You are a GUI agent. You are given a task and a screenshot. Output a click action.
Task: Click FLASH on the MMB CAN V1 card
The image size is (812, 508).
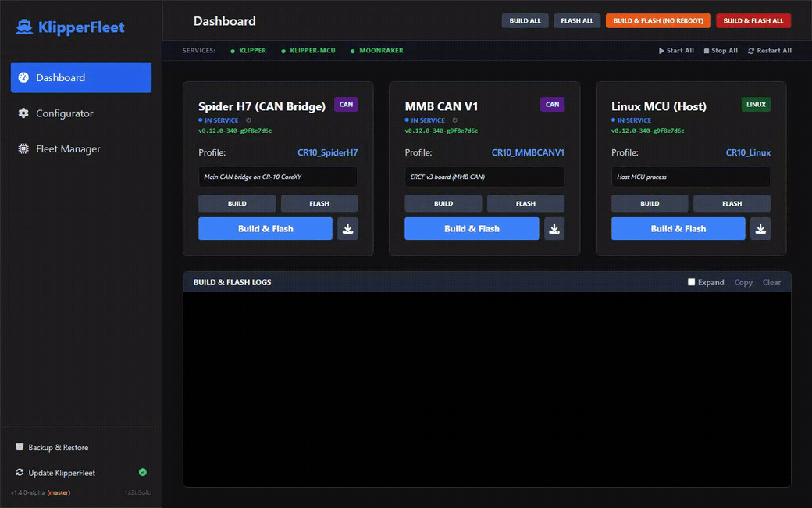(525, 203)
